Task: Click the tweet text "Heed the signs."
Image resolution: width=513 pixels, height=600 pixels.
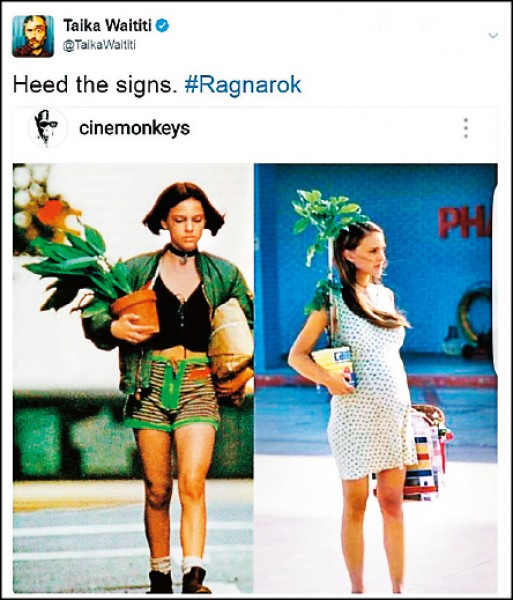Action: click(x=93, y=85)
